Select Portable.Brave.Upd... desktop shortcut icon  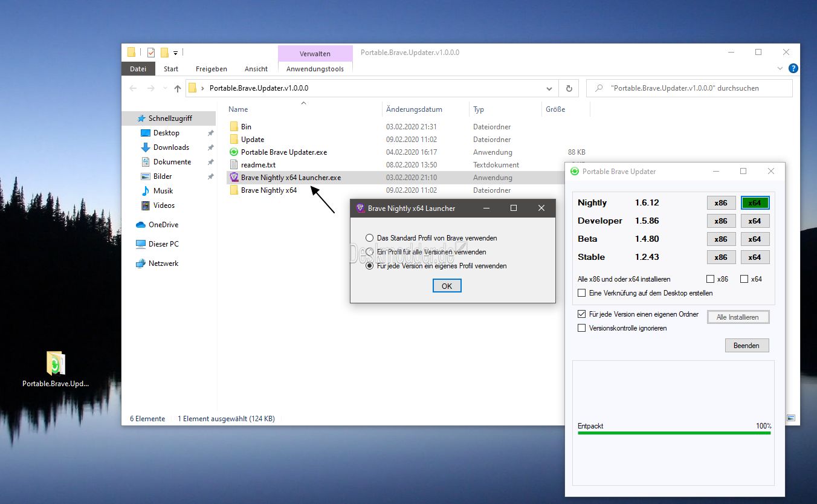56,364
